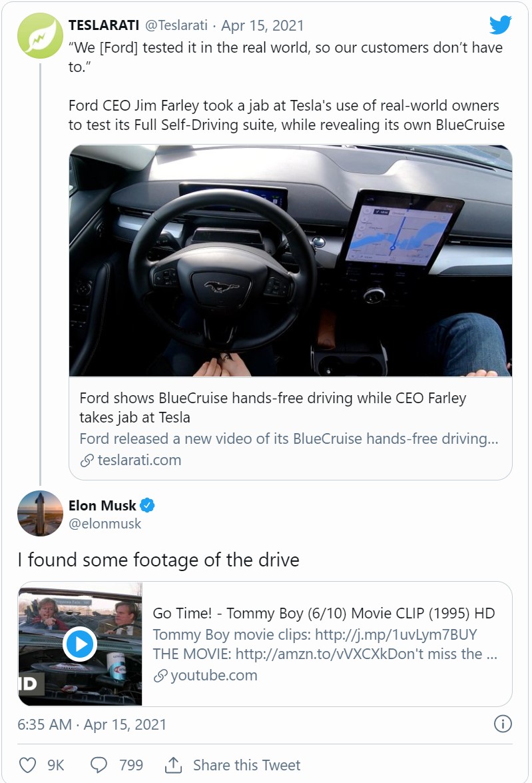Open the tweet info circle icon
The width and height of the screenshot is (532, 783).
[x=503, y=724]
